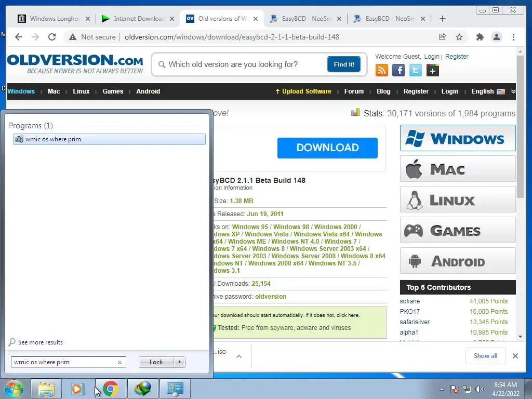
Task: Click the Windows category sidebar banner
Action: 458,138
